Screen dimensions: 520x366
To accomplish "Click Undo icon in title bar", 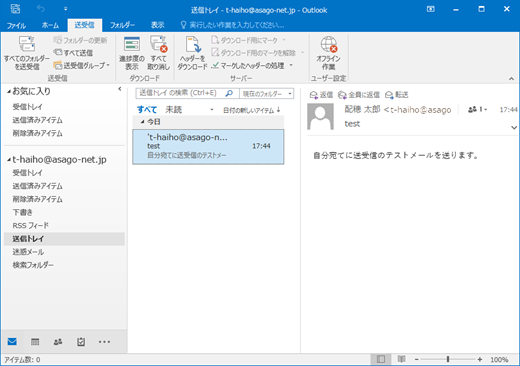I will tap(41, 9).
